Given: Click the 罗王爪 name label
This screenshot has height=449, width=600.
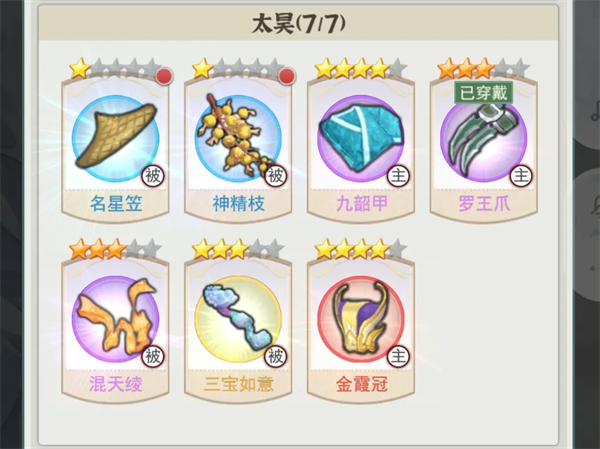Looking at the screenshot, I should (x=484, y=204).
